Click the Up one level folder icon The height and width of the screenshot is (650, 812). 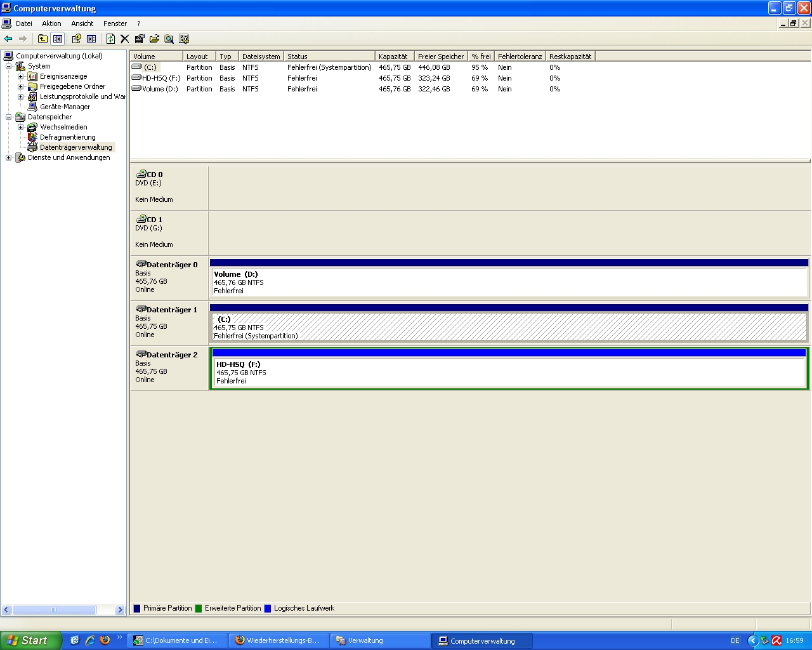(43, 39)
